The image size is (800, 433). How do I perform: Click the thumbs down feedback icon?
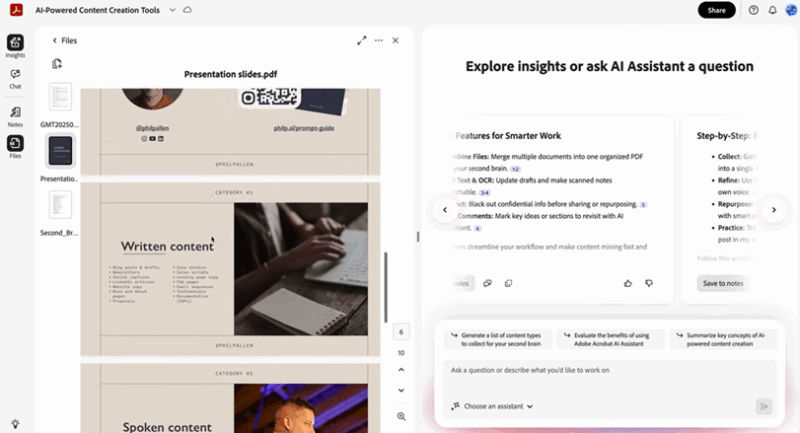click(x=649, y=283)
